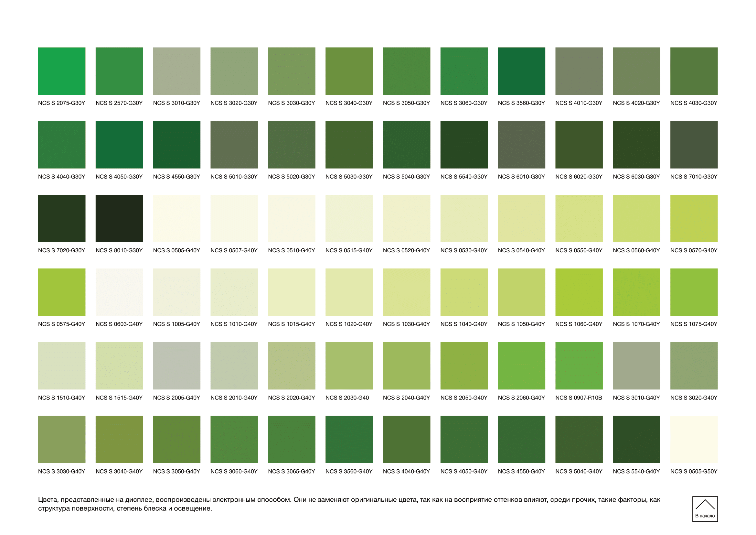The image size is (756, 535).
Task: Click the label text 'NCS S 3050-G30Y'
Action: [406, 103]
